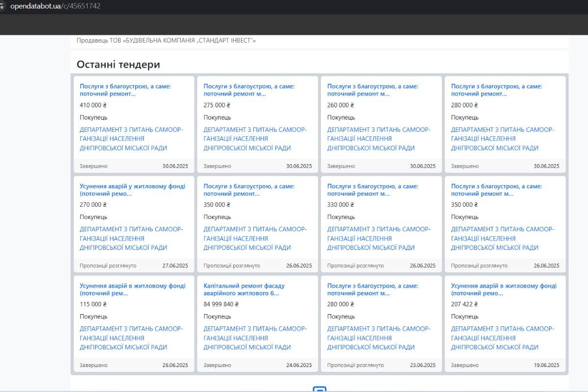
Task: Click Завершено status dated 19.06.2025
Action: point(465,365)
